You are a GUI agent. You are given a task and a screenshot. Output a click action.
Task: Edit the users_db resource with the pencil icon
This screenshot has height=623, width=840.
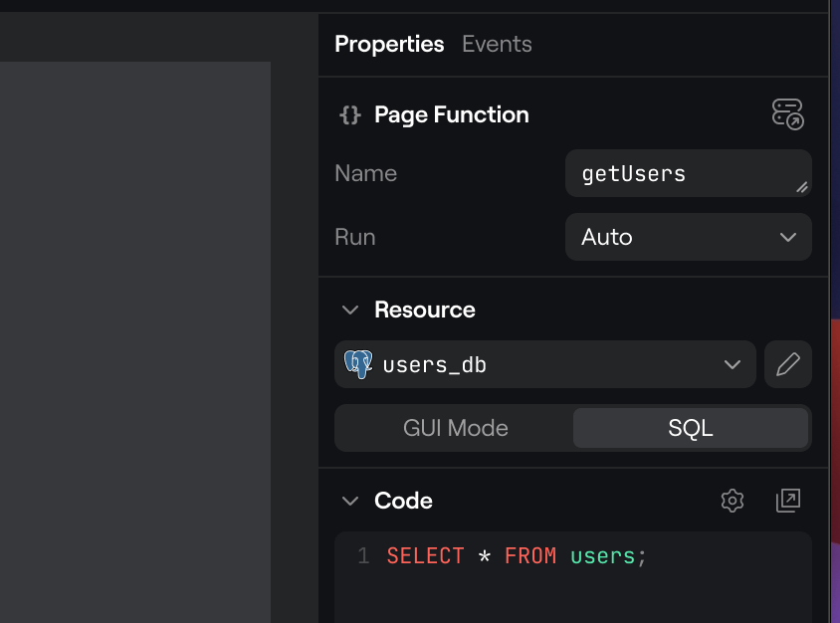coord(787,364)
